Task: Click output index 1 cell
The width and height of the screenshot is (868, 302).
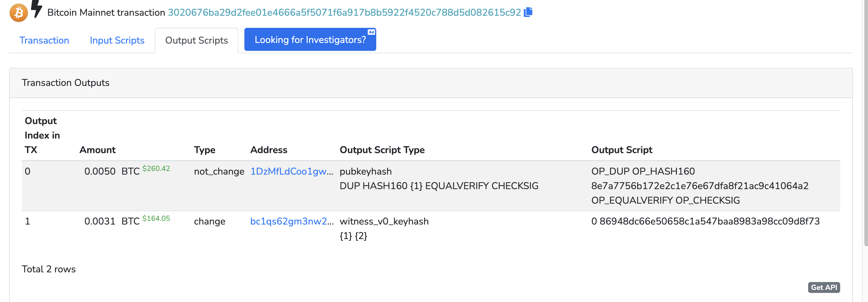Action: (27, 221)
